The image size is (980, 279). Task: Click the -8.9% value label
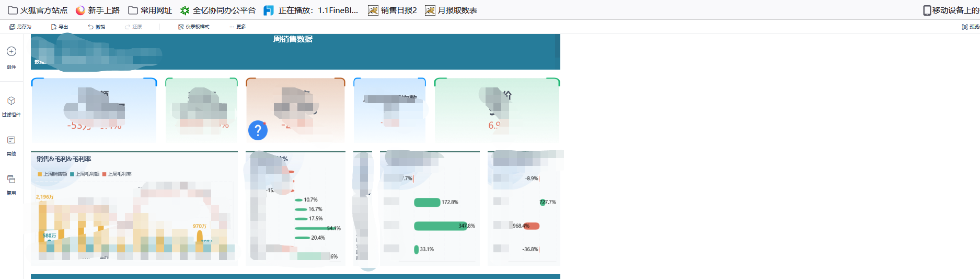point(532,178)
